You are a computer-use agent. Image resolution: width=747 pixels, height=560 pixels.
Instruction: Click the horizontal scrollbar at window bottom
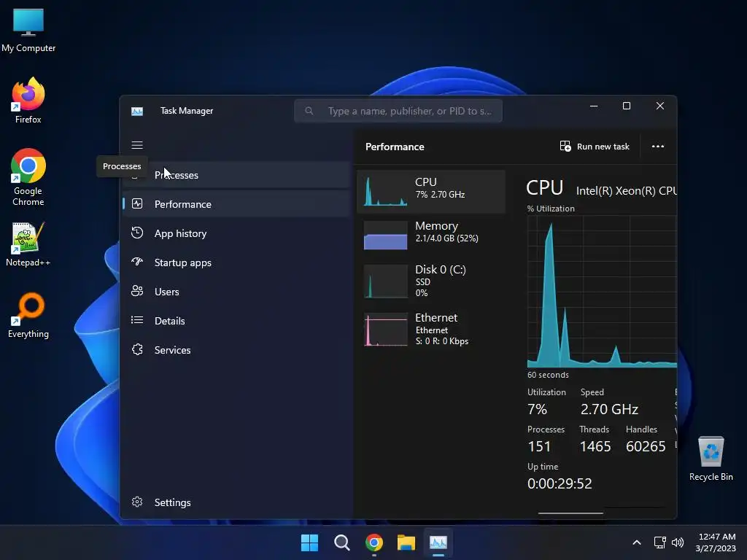tap(570, 513)
